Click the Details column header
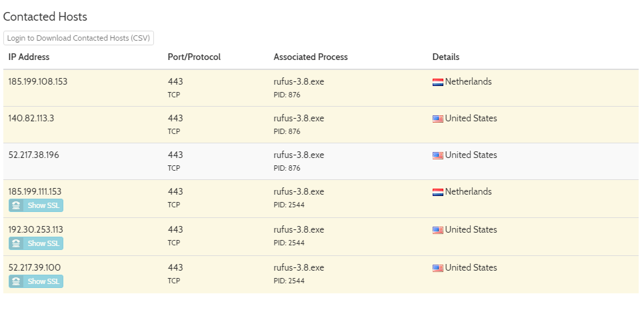644x316 pixels. 446,57
